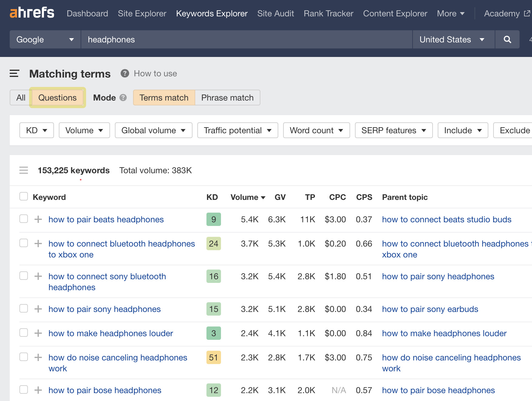Select the header checkbox to select all keywords
The height and width of the screenshot is (401, 532).
(x=23, y=196)
